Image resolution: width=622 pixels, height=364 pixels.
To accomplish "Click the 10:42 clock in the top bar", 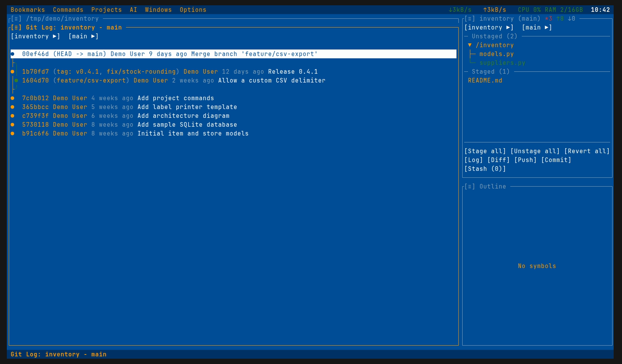I will click(x=600, y=10).
